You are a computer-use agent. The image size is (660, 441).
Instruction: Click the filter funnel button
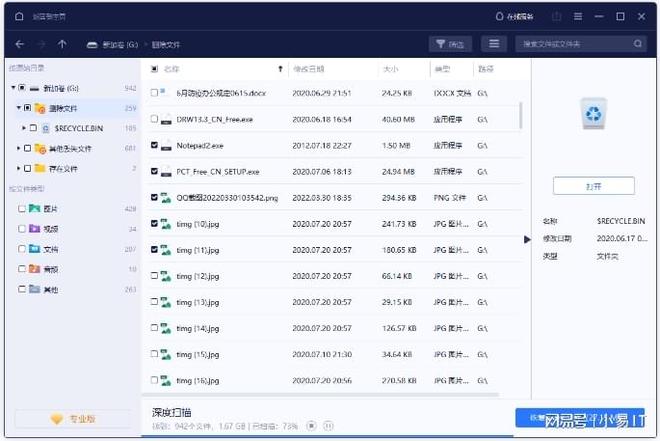point(450,44)
